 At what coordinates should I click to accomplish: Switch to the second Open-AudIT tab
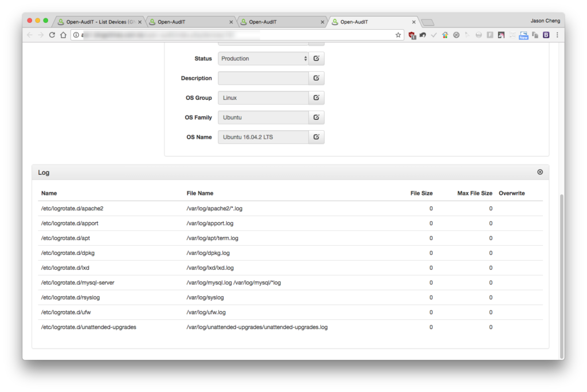point(190,22)
